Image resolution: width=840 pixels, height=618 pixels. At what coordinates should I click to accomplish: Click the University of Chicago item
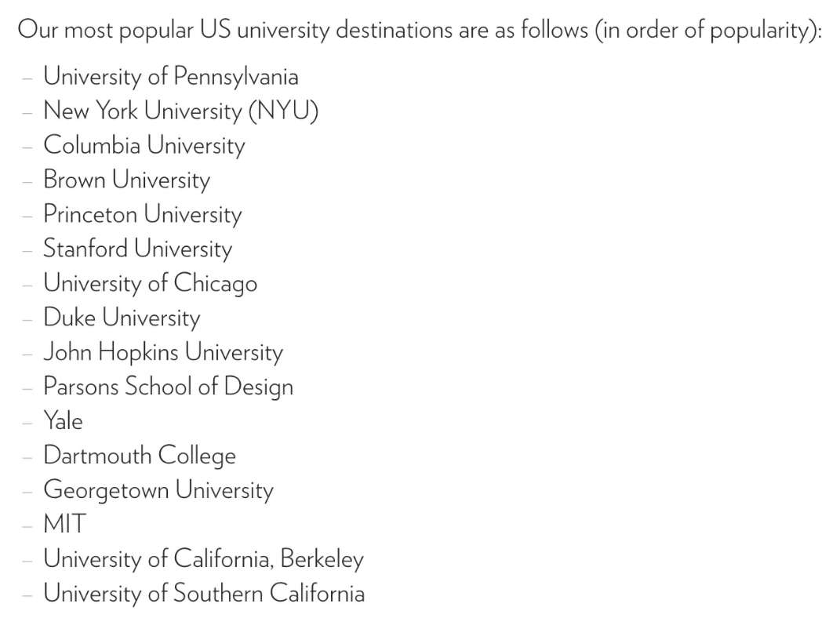coord(151,283)
